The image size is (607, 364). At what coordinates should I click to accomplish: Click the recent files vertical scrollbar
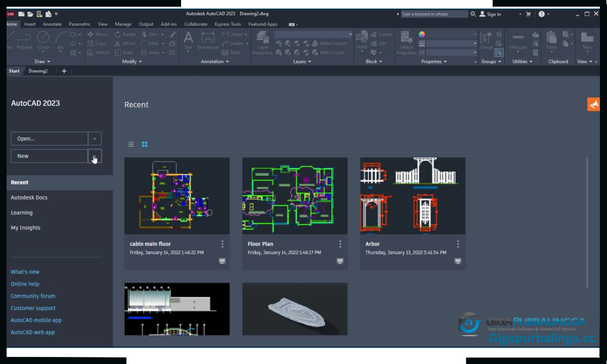point(587,222)
